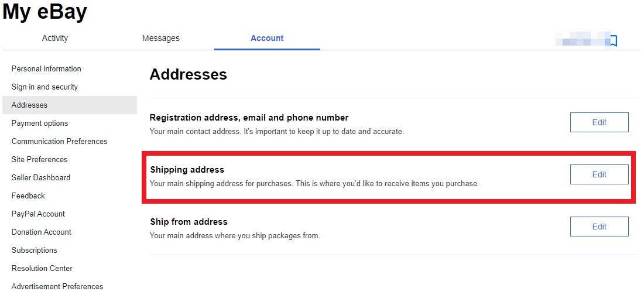Visit the Resolution Center

(x=42, y=268)
